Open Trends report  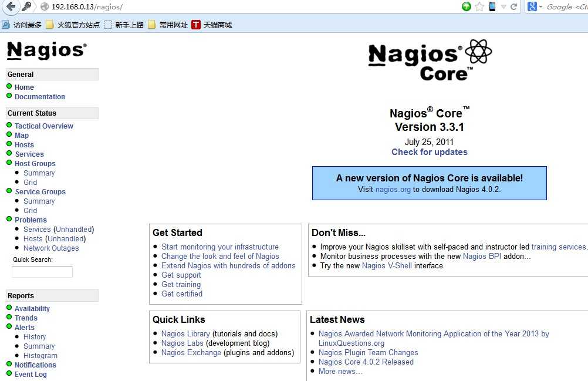(x=26, y=318)
